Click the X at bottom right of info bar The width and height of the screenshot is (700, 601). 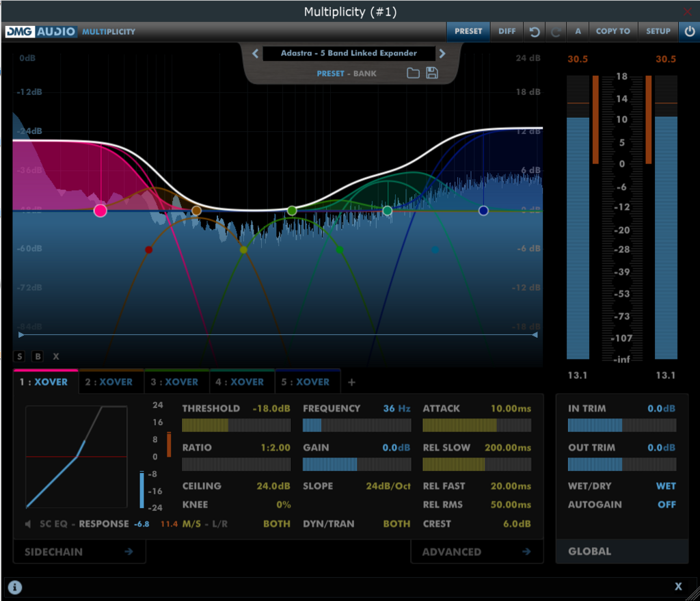click(x=678, y=587)
